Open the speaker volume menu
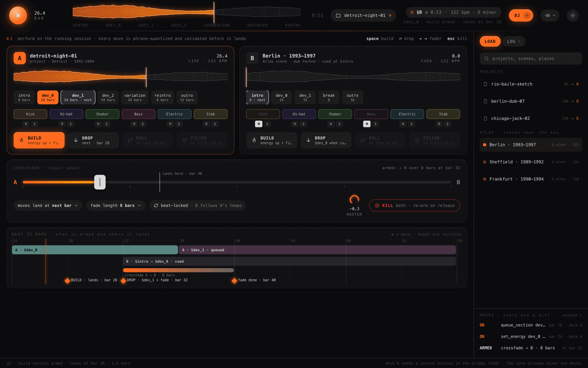 (x=550, y=16)
